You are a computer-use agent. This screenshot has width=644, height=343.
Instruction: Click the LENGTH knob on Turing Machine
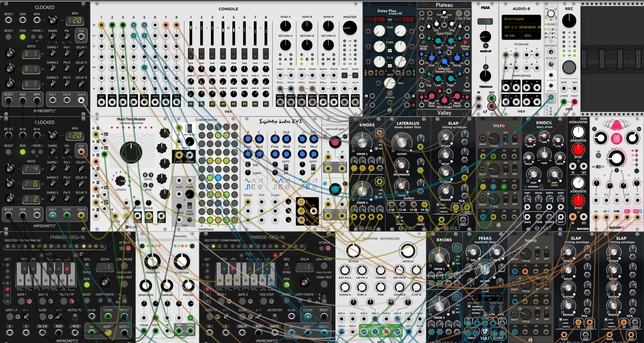121,181
